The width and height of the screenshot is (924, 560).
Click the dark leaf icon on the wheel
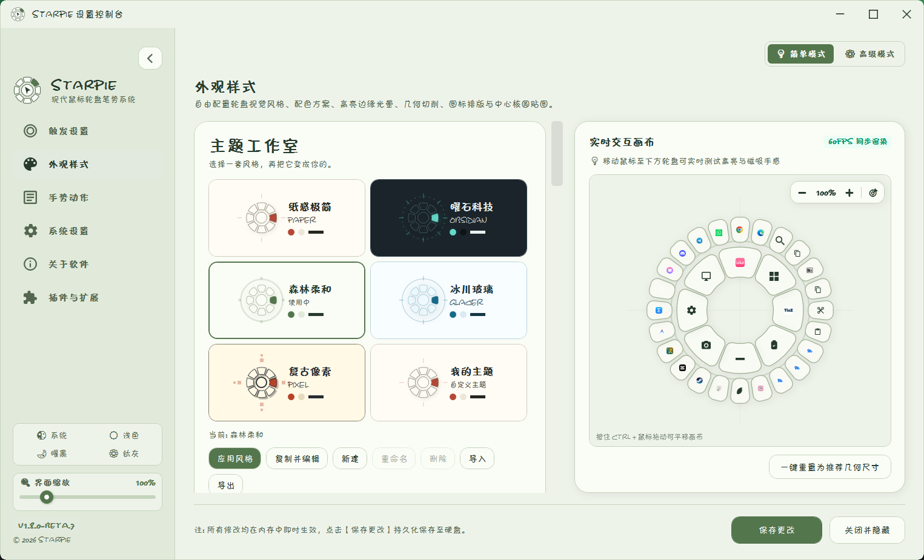[739, 390]
